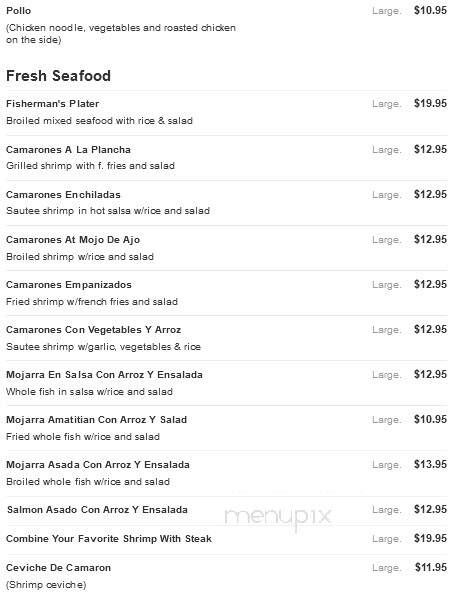Select Mojarra En Salsa Con Arroz Y Ensalada

pyautogui.click(x=104, y=375)
